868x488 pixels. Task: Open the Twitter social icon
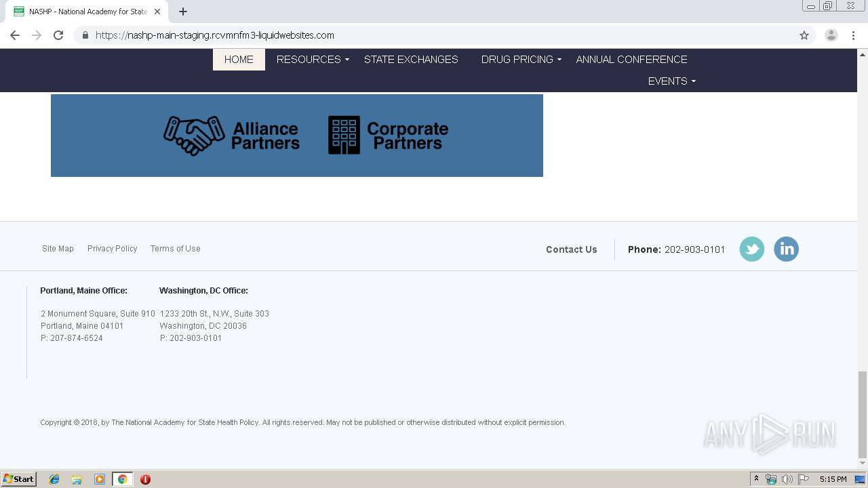coord(751,249)
